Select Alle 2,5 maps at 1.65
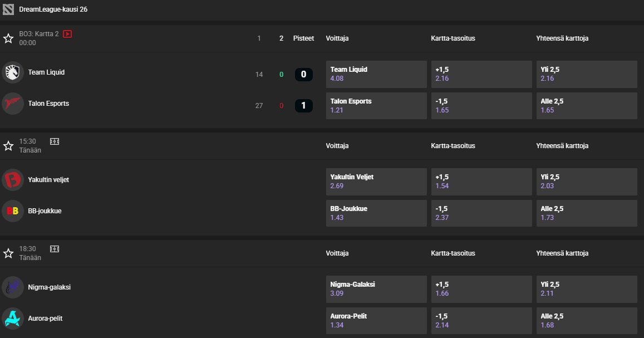This screenshot has width=644, height=338. tap(587, 106)
